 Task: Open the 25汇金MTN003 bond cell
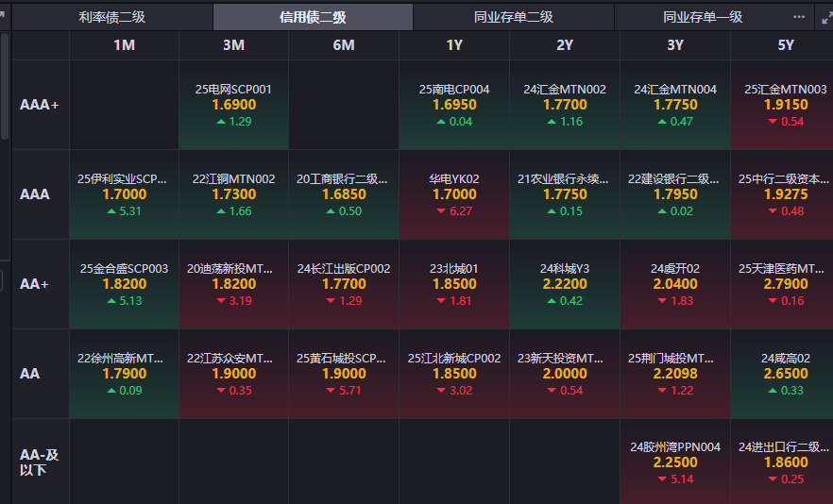coord(782,105)
